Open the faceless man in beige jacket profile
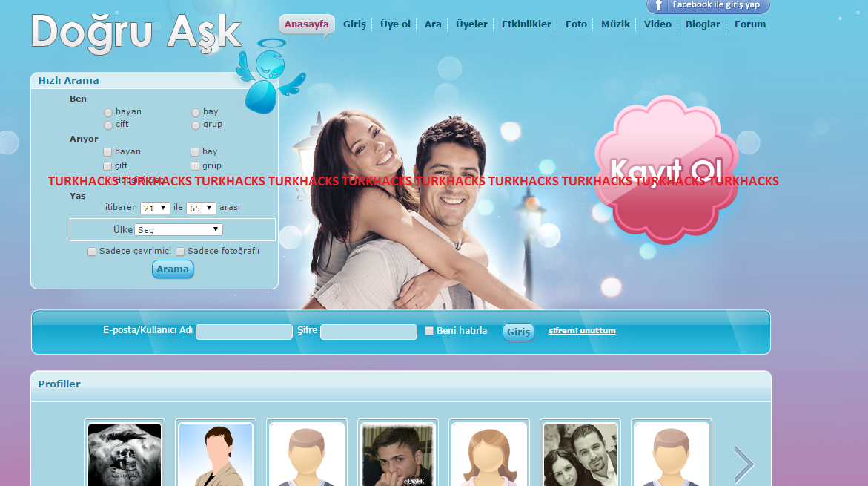 point(216,454)
